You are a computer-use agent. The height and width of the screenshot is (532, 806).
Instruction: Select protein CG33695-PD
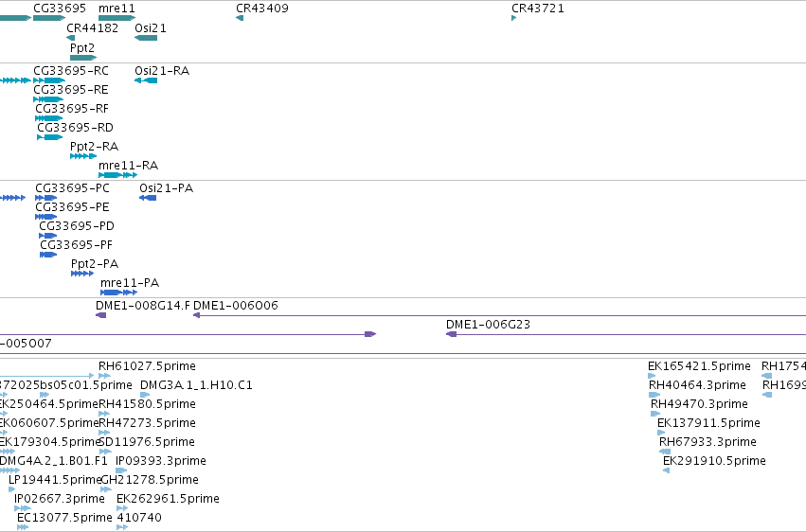[47, 236]
